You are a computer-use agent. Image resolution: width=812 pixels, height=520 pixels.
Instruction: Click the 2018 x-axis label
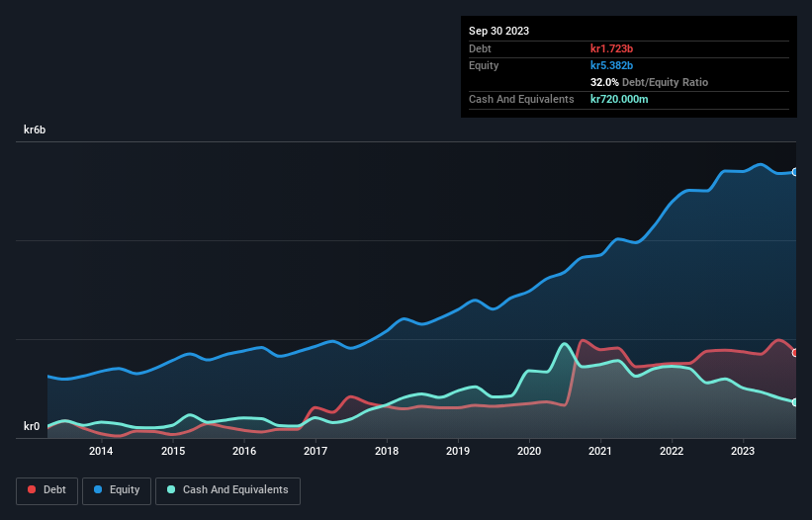[x=387, y=451]
